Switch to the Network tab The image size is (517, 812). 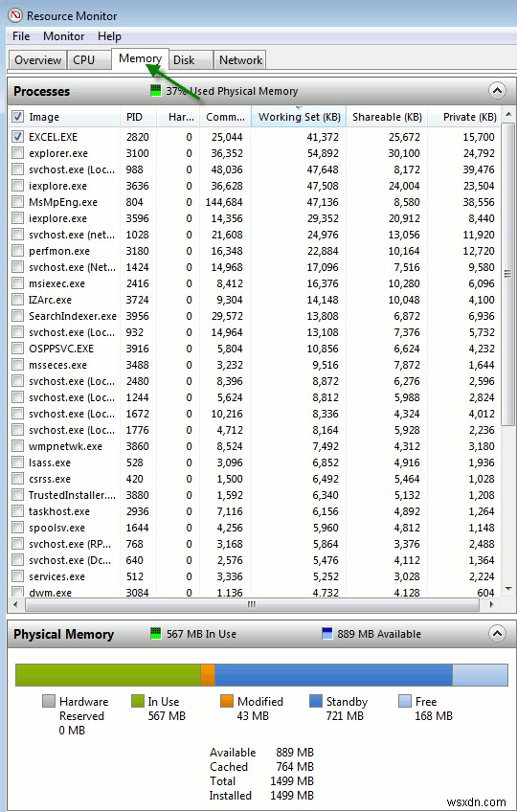(240, 60)
